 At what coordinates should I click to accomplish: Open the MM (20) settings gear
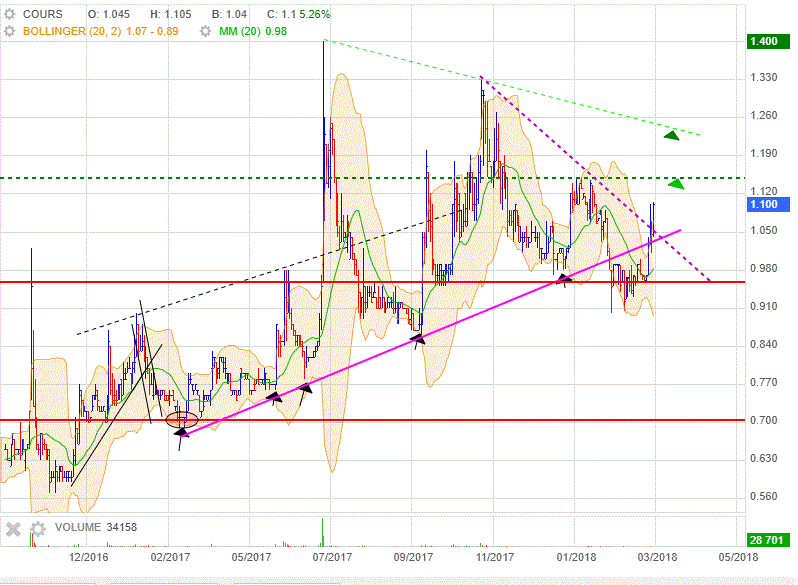(205, 31)
